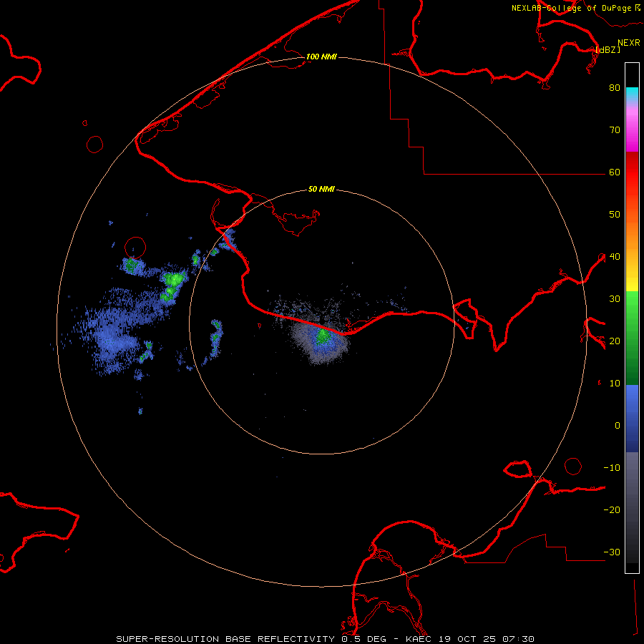Click the "-30" dBZ scale value
Screen dimensions: 644x644
pos(612,552)
